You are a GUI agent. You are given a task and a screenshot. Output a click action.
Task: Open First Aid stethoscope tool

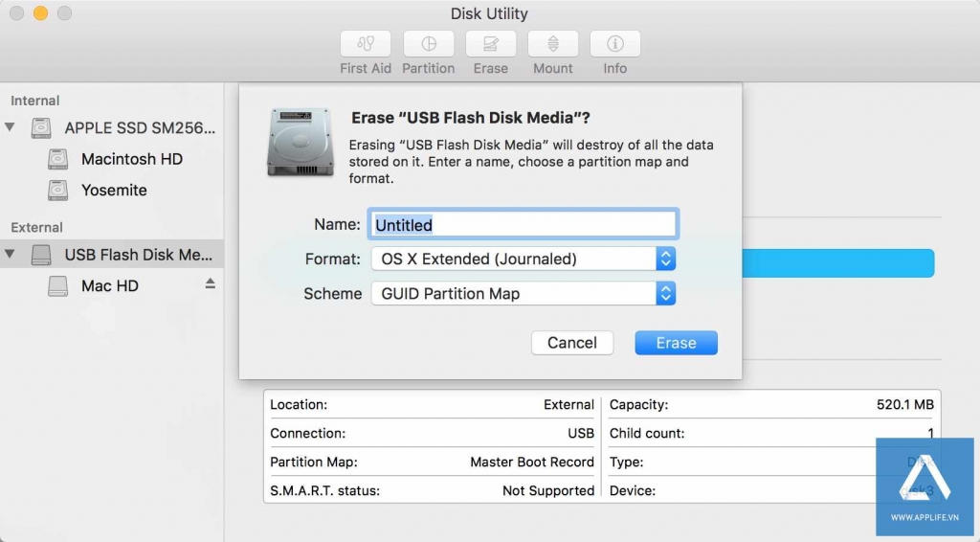(x=366, y=44)
